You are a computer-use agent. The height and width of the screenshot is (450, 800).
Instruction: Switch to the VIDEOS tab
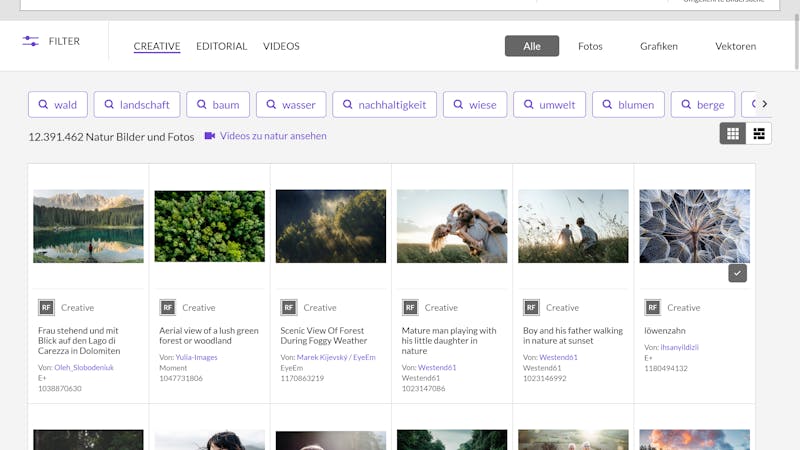tap(281, 46)
